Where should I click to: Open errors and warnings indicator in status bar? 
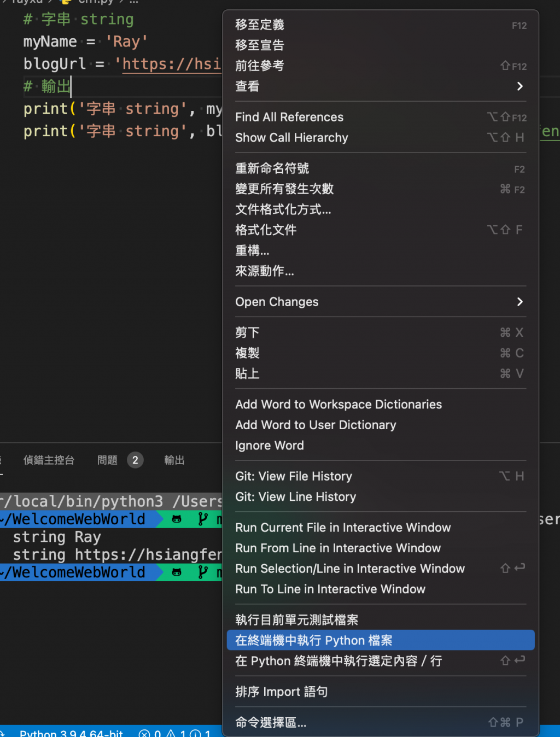click(x=175, y=733)
